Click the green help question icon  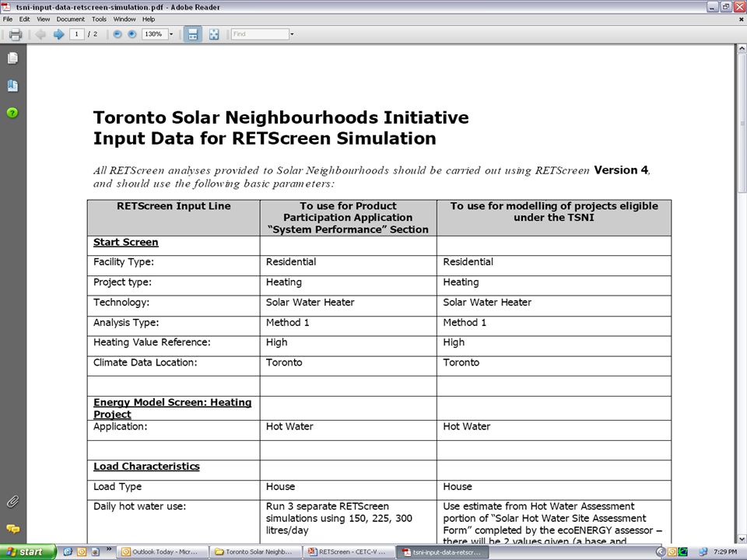[x=12, y=113]
